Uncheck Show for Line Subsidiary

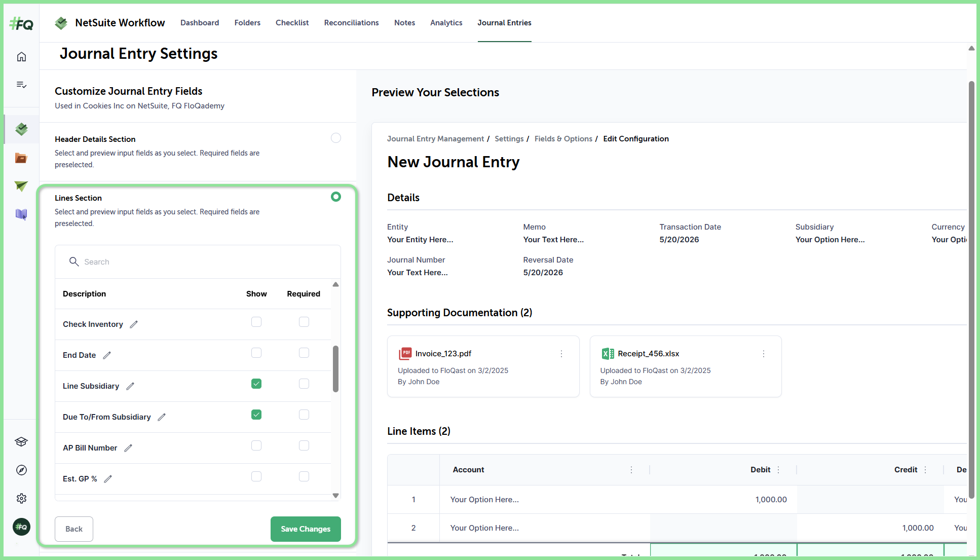(256, 384)
